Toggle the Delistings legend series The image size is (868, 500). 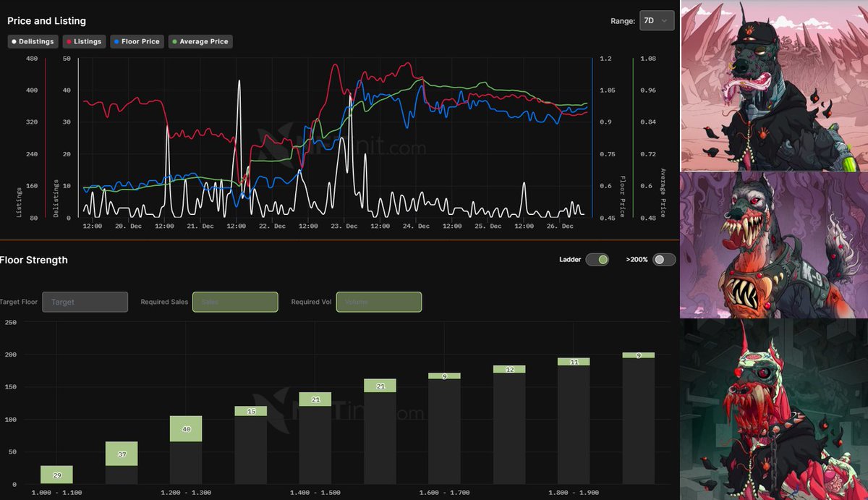33,41
